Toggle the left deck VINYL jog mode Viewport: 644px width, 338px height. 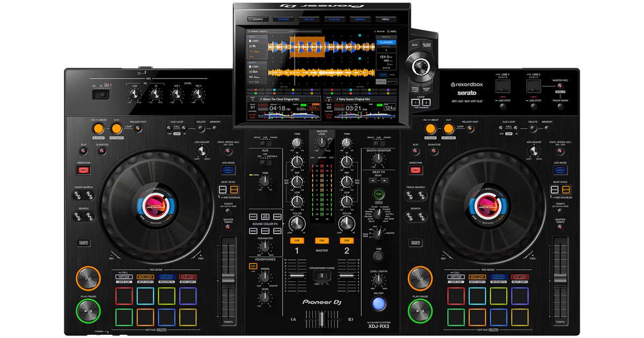229,170
